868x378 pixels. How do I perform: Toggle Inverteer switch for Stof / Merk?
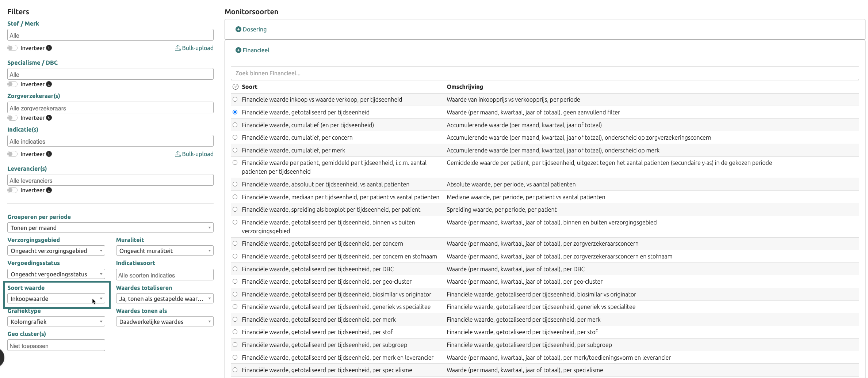click(x=12, y=48)
